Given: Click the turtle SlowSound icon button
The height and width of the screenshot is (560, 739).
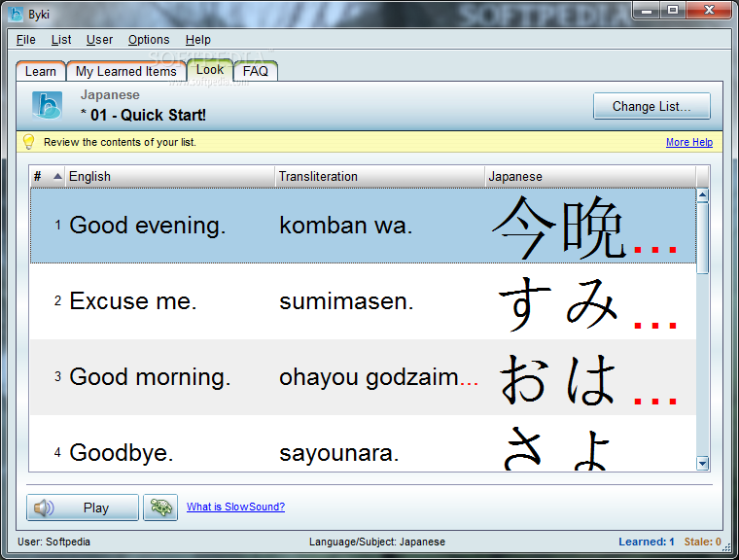Looking at the screenshot, I should pos(160,507).
